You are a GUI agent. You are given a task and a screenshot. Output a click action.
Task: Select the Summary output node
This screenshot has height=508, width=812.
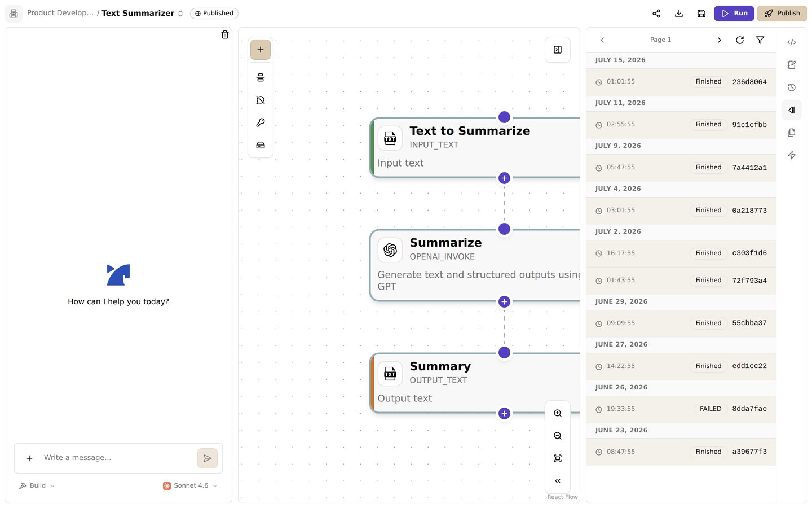(475, 383)
